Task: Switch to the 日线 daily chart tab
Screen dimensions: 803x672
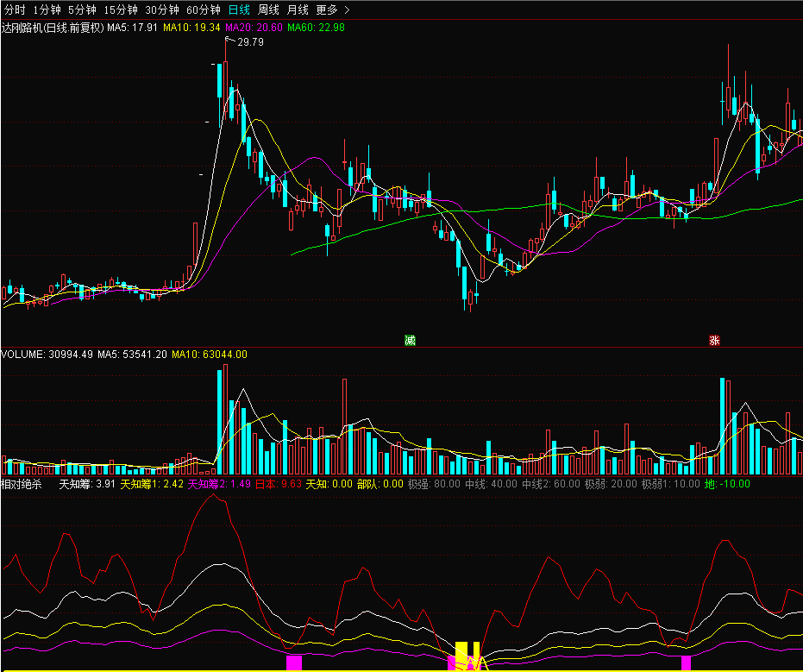Action: pos(239,9)
